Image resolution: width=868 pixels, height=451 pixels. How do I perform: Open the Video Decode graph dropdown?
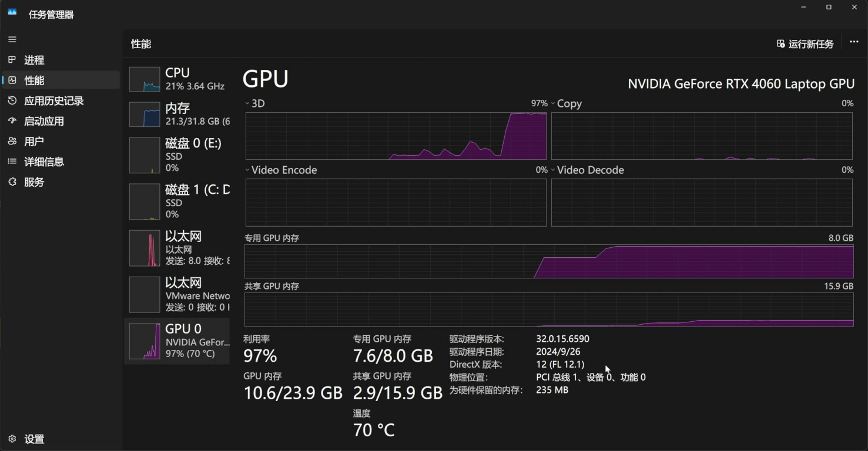click(553, 170)
